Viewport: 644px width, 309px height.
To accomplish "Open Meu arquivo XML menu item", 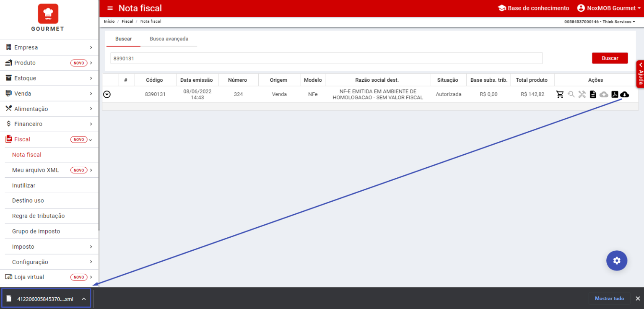I will pyautogui.click(x=36, y=170).
